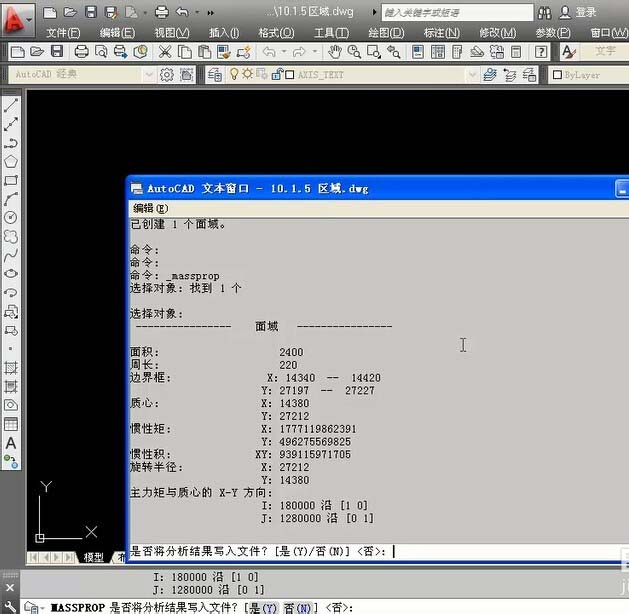Open the 编辑(E) main menu
Image resolution: width=629 pixels, height=614 pixels.
point(117,33)
